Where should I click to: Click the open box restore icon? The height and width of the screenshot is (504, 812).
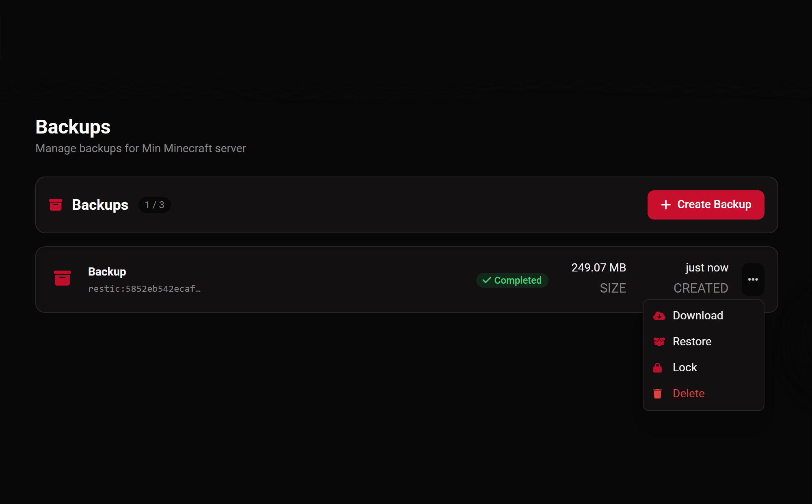pos(659,342)
